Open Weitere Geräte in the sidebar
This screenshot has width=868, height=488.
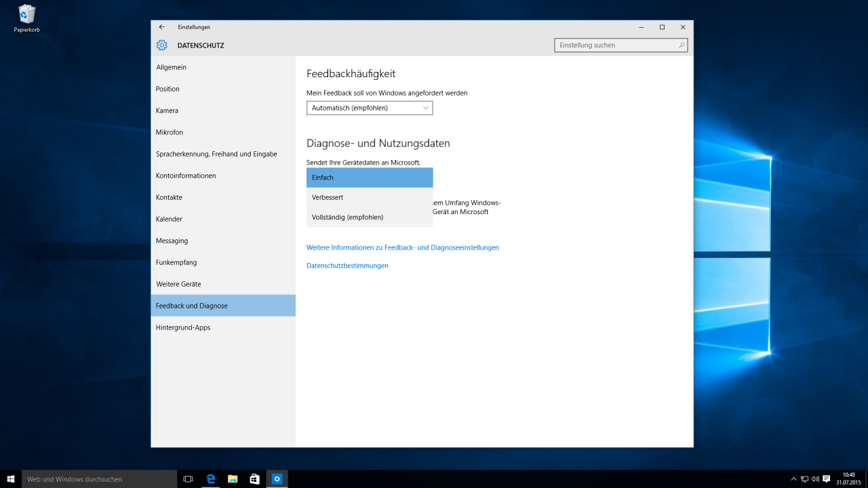point(223,284)
